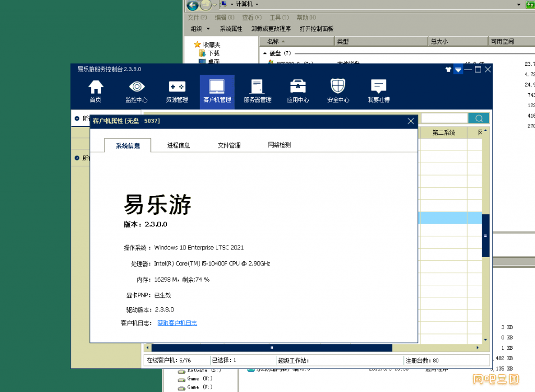Screen dimensions: 535x392
Task: Click the client list scroll down arrow
Action: point(485,340)
